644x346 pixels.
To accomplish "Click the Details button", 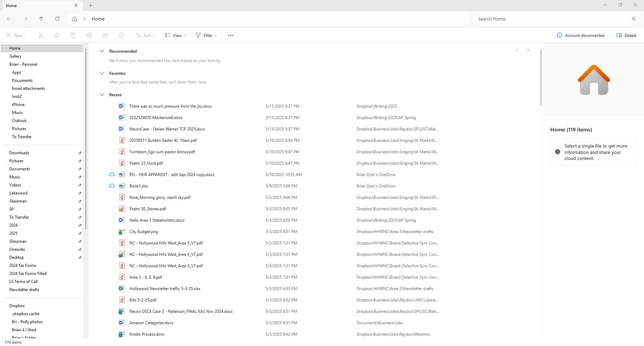I will [x=626, y=35].
